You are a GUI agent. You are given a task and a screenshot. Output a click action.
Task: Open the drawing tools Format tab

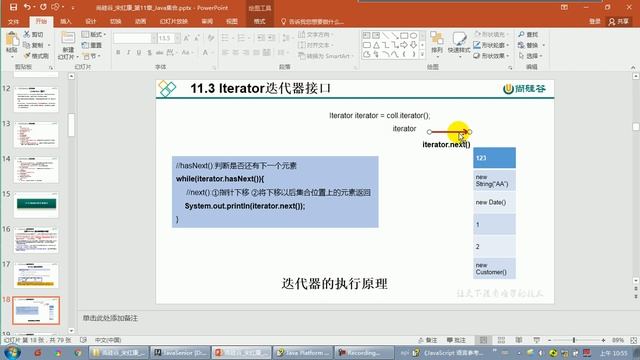point(260,21)
